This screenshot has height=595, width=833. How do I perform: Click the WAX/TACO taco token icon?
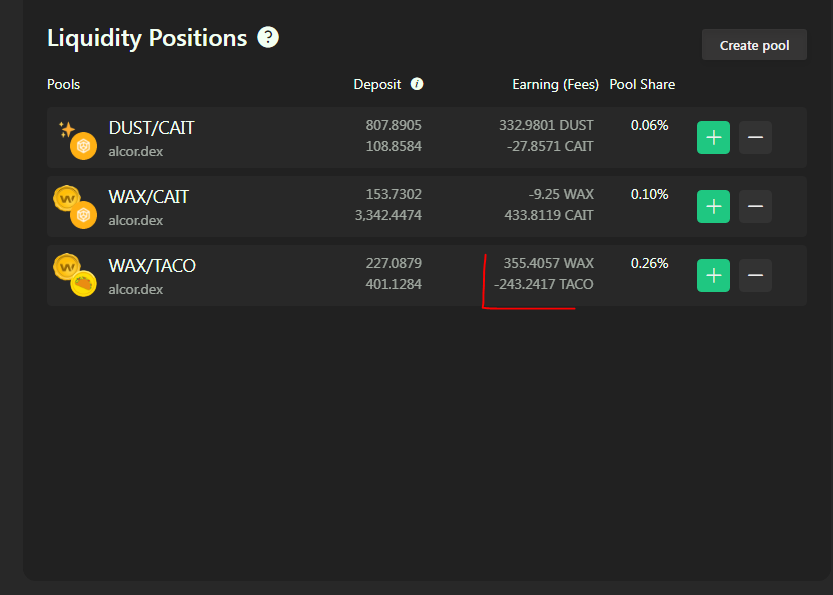click(x=83, y=284)
